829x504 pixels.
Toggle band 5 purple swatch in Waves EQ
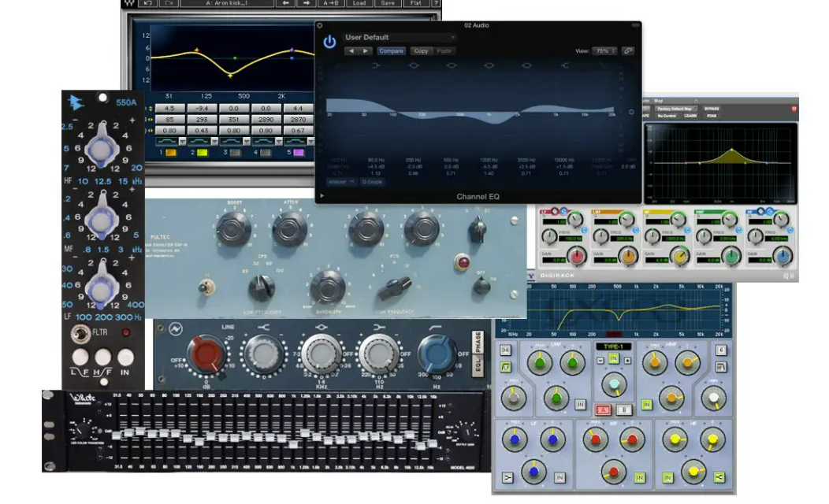(299, 153)
